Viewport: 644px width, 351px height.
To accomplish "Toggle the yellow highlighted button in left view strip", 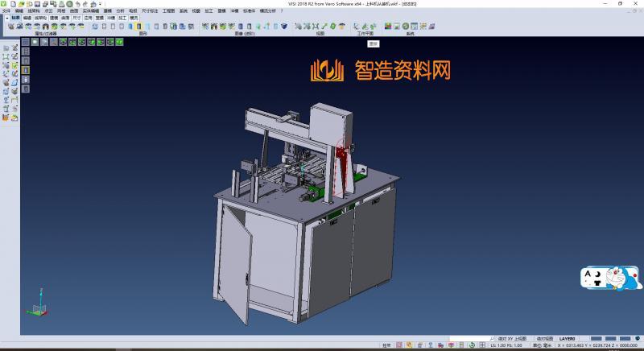I will pyautogui.click(x=25, y=70).
